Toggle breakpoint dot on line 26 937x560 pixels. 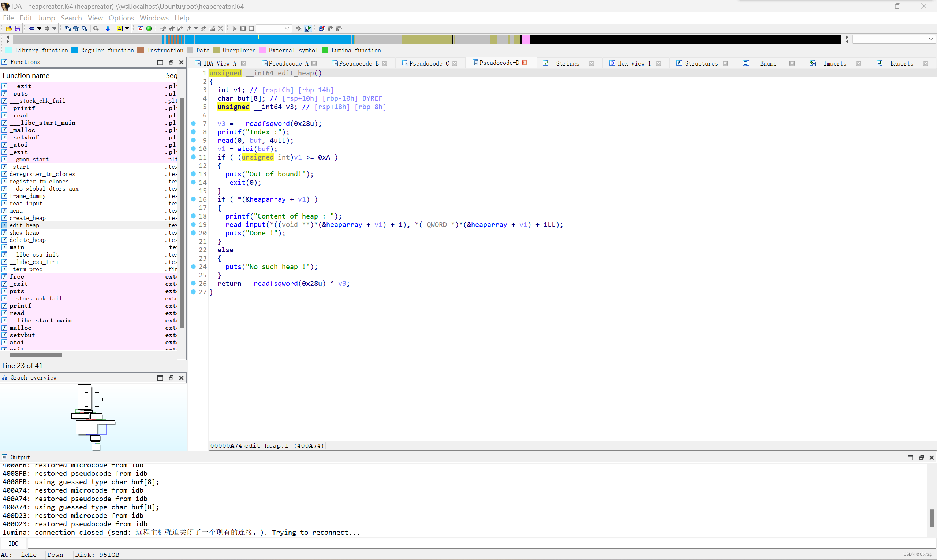pos(193,283)
